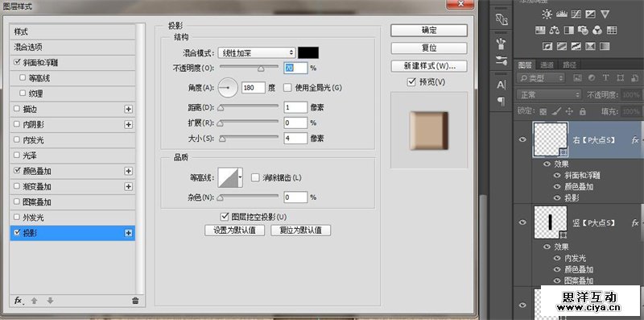Click 确定 button

point(429,30)
